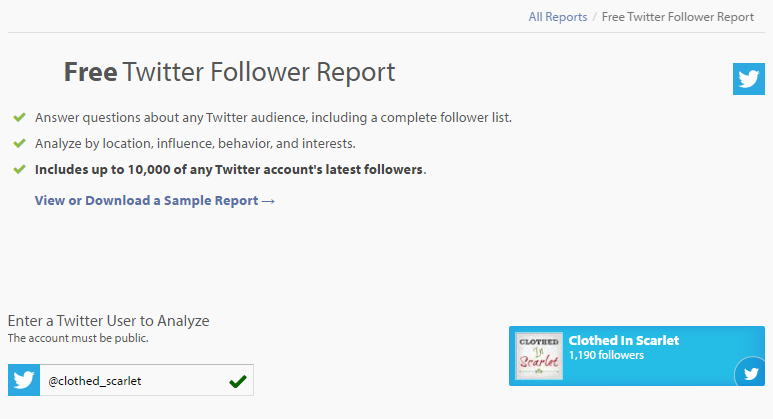Click the Free Twitter Follower Report breadcrumb text
This screenshot has height=419, width=773.
[678, 17]
